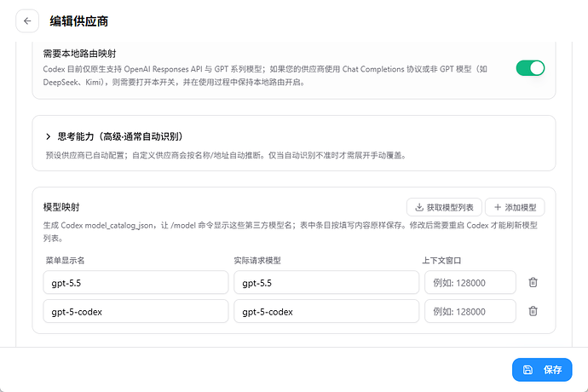The width and height of the screenshot is (588, 392).
Task: Click the 上下文窗口 column header
Action: (x=441, y=261)
